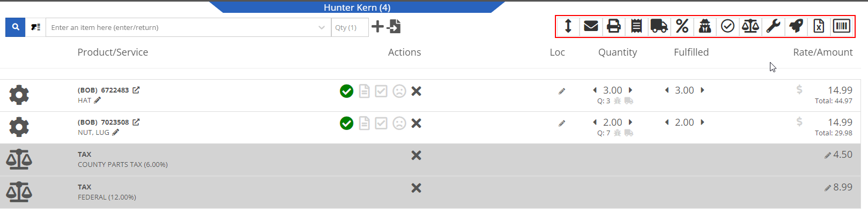
Task: Toggle the gray checkbox icon on HAT row
Action: (381, 91)
